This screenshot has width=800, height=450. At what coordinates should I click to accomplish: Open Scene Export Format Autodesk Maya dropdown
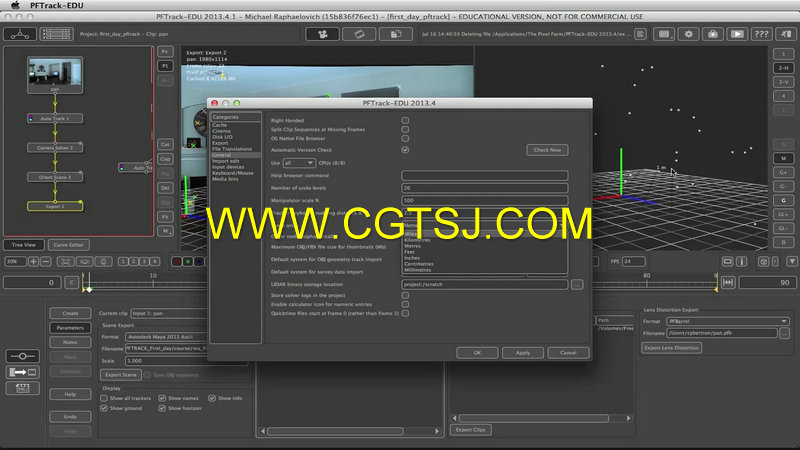[x=166, y=337]
